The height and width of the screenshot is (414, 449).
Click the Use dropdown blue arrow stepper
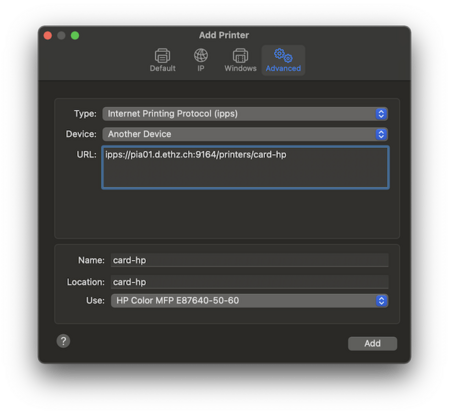pos(381,301)
